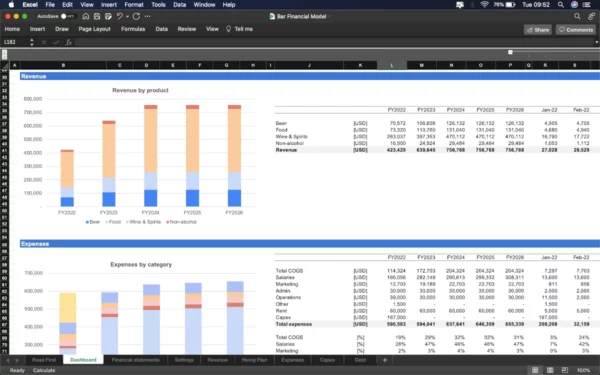Image resolution: width=600 pixels, height=375 pixels.
Task: Click the Redo icon in the toolbar
Action: pos(136,16)
